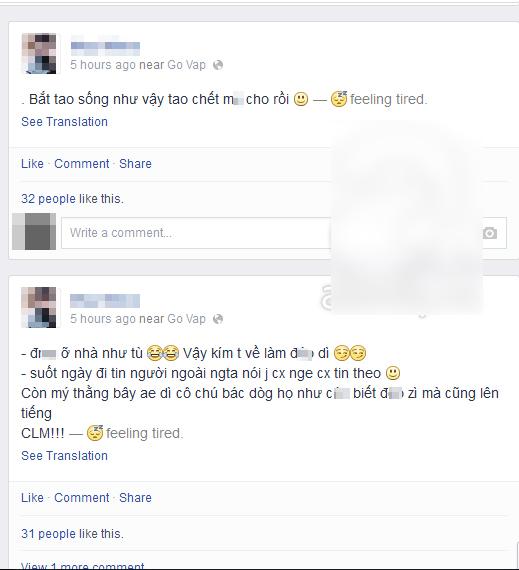
Task: Open the 32 people like this list
Action: (x=48, y=199)
